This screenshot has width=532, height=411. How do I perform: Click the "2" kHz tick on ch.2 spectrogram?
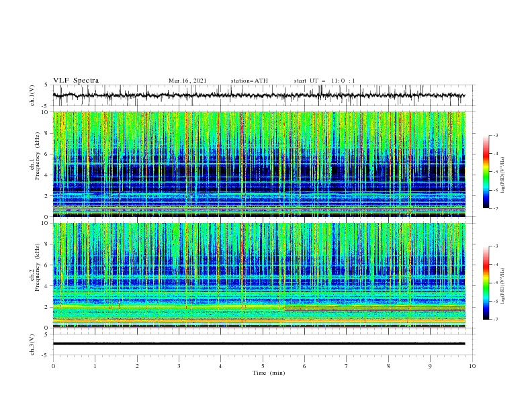(x=47, y=307)
